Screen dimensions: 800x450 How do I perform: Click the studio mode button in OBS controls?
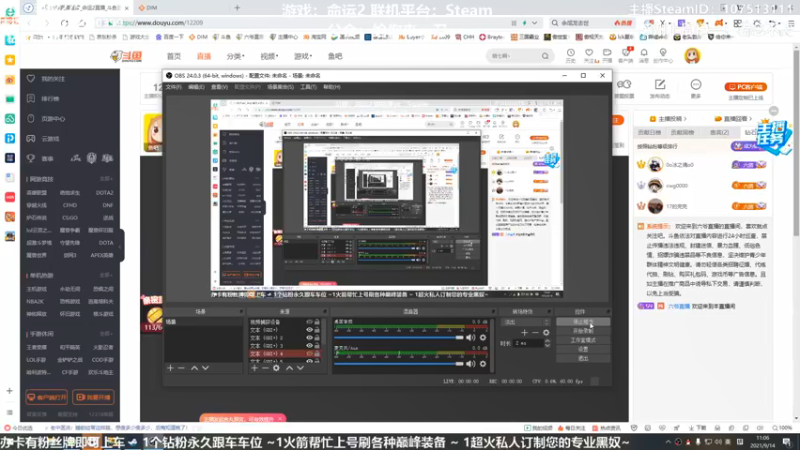(583, 340)
